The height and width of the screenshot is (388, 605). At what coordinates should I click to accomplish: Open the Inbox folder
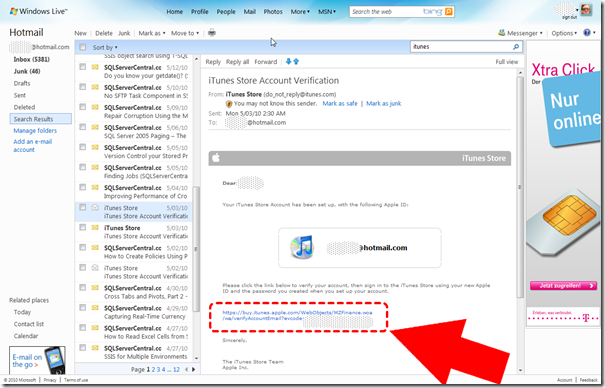click(x=32, y=59)
